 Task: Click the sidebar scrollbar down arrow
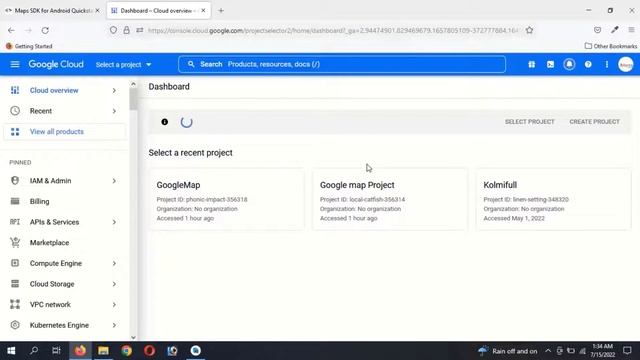coord(133,337)
